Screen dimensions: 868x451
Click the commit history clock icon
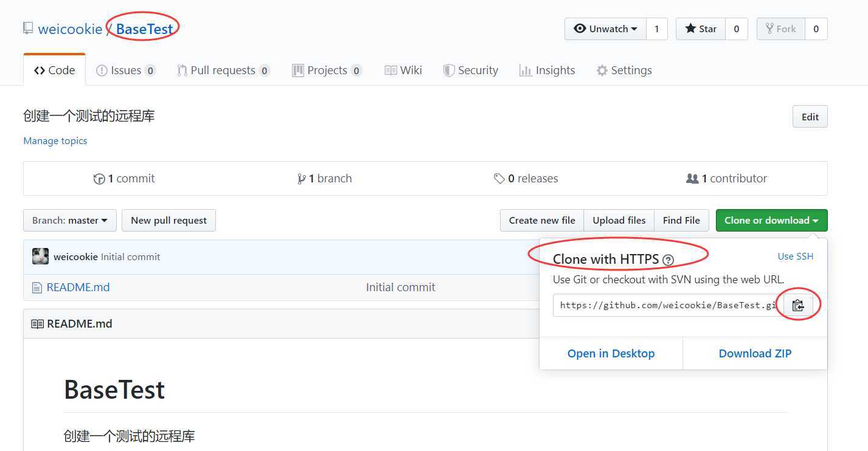99,179
